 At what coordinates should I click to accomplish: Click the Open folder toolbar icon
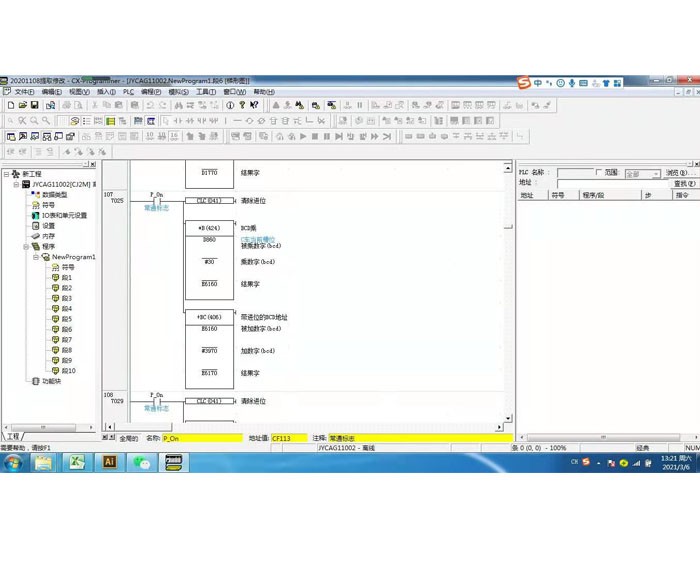[23, 105]
